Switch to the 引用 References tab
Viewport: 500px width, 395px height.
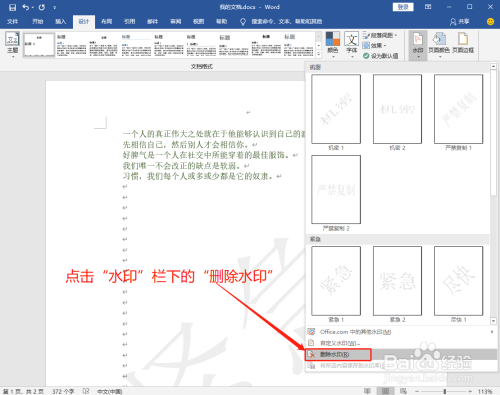[130, 22]
